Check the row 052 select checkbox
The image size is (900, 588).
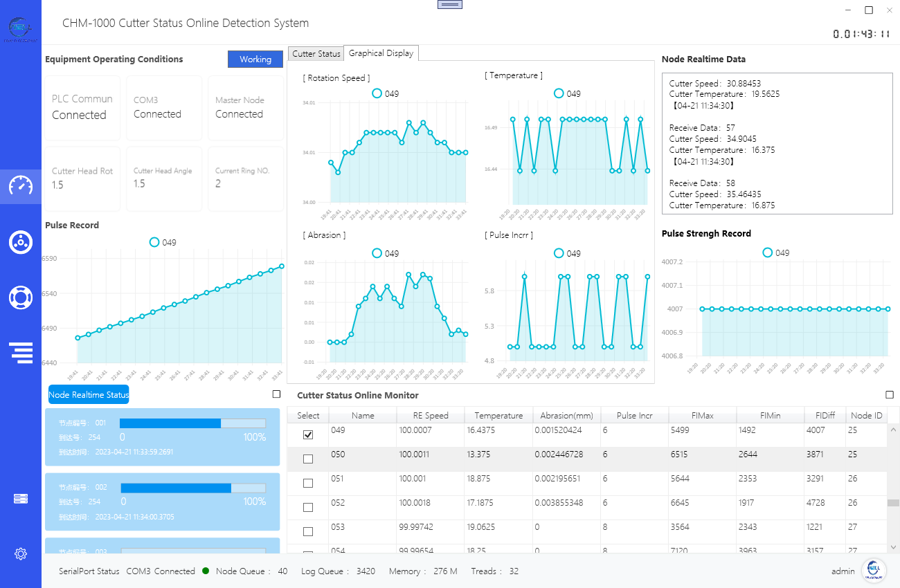pyautogui.click(x=308, y=508)
